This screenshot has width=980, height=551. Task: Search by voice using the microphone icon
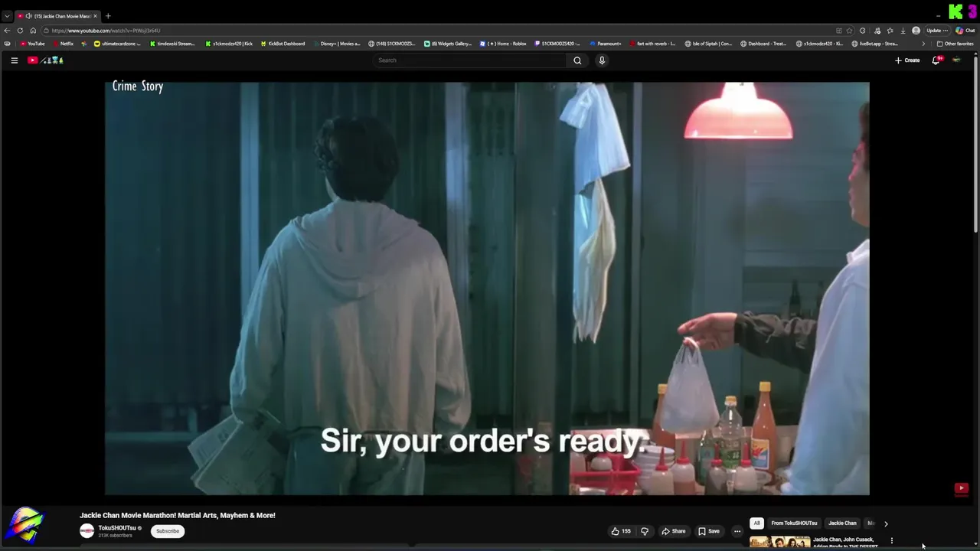[602, 60]
